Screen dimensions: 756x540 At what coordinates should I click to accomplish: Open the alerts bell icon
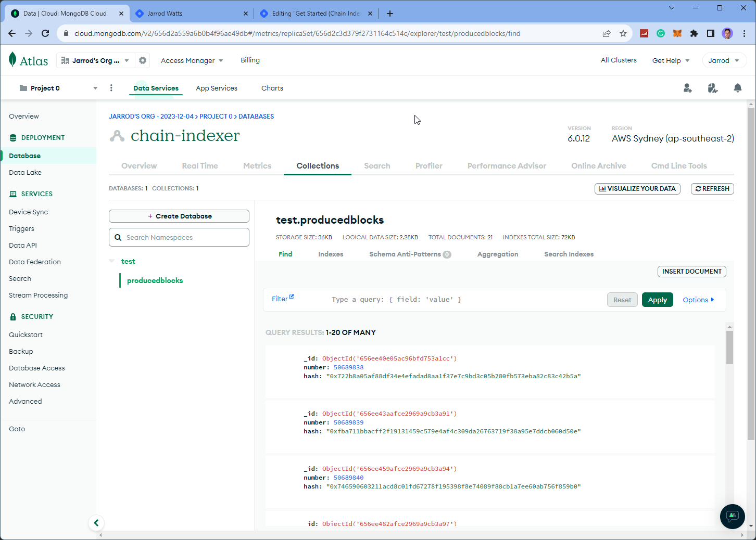(x=738, y=88)
